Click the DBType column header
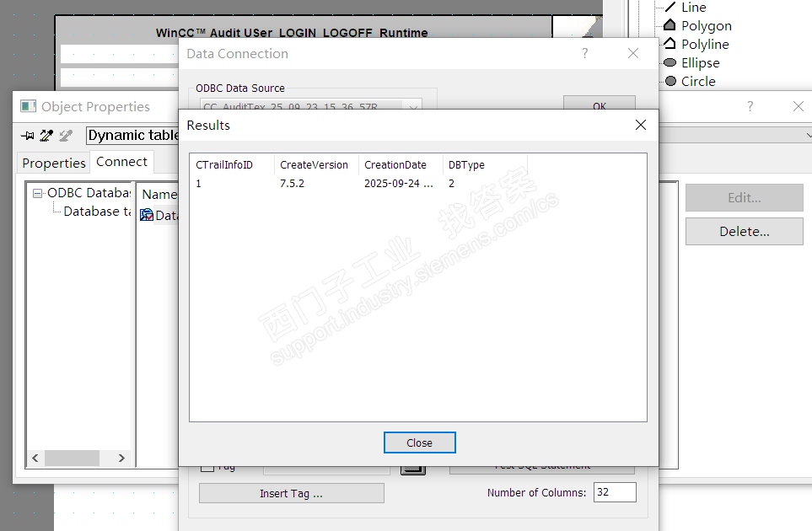This screenshot has height=531, width=812. (485, 164)
